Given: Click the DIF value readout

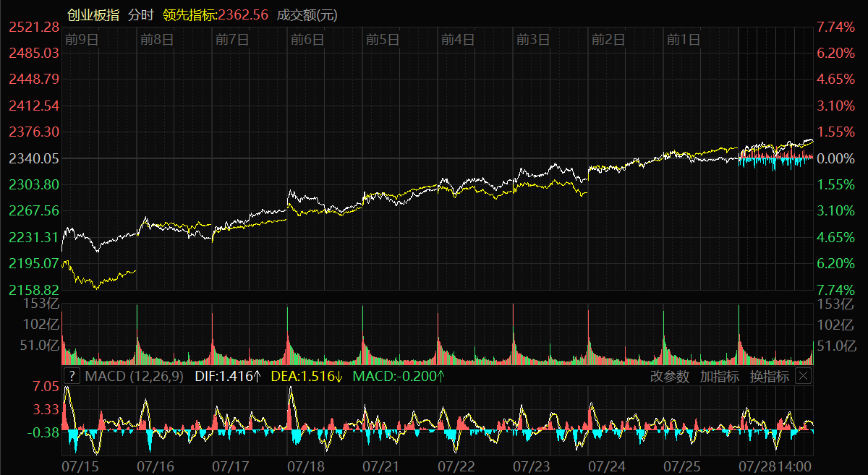Looking at the screenshot, I should [x=228, y=376].
